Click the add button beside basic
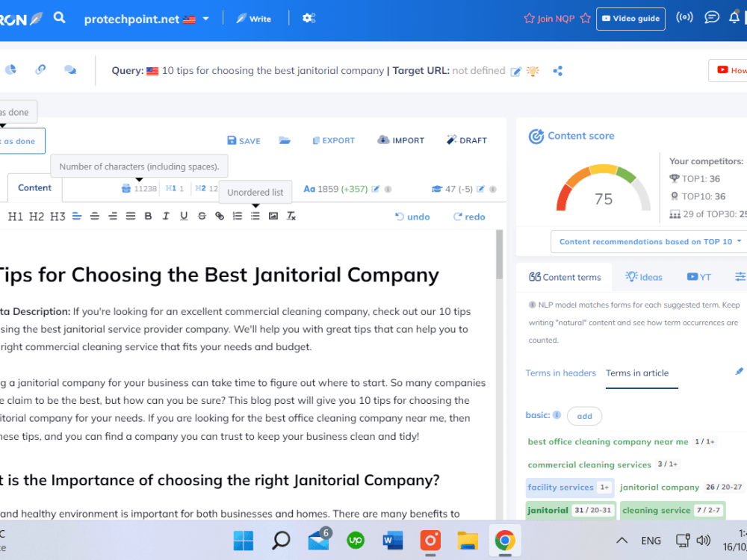 pos(585,416)
